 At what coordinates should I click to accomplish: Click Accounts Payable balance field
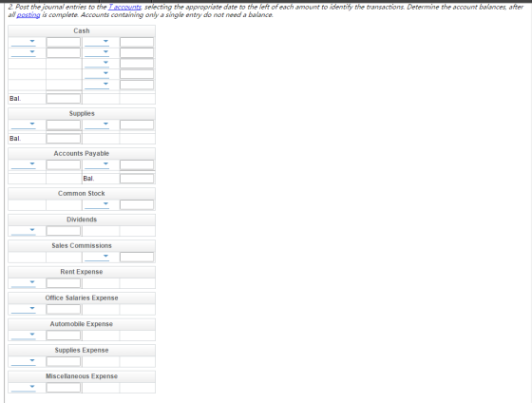(137, 179)
